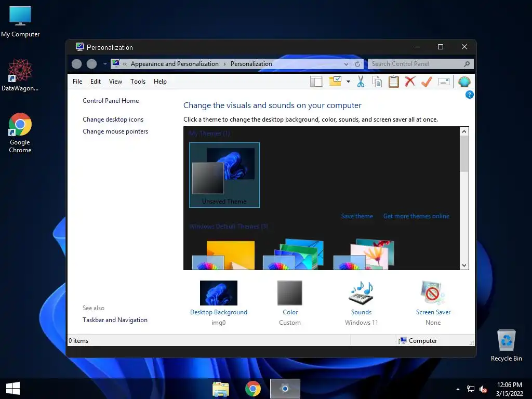Open the Edit menu
Viewport: 532px width, 399px height.
pyautogui.click(x=96, y=82)
